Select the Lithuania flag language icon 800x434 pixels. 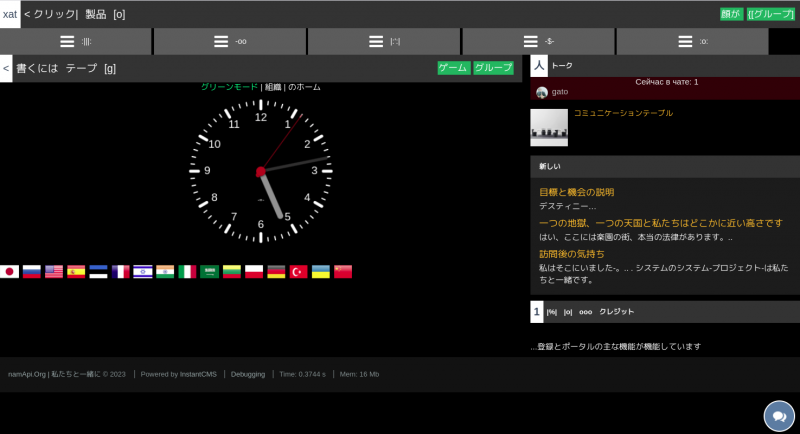click(232, 272)
